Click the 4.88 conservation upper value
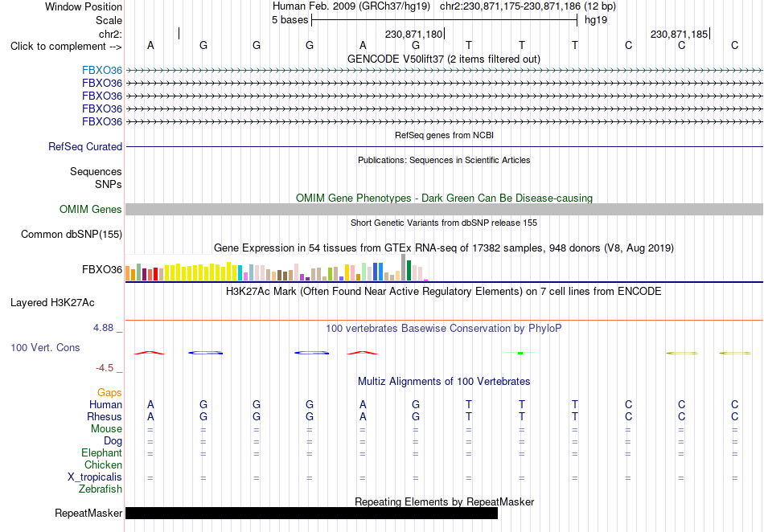This screenshot has height=532, width=764. click(x=103, y=328)
